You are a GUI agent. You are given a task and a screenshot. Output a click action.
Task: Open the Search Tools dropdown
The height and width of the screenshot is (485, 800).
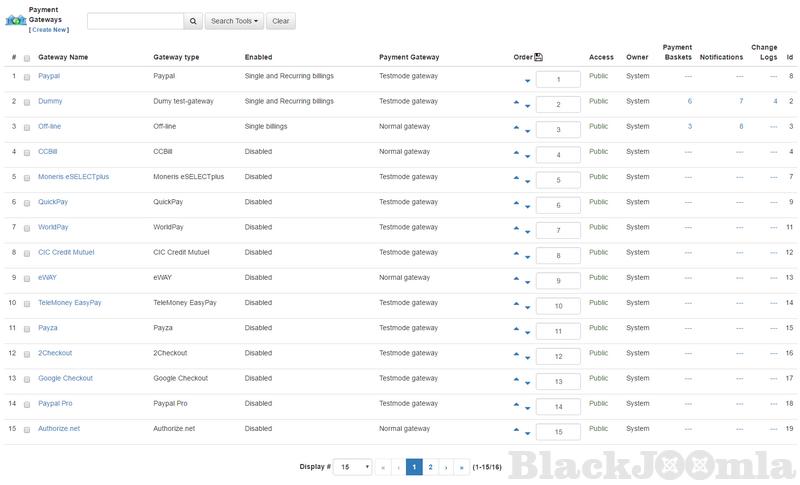[234, 21]
